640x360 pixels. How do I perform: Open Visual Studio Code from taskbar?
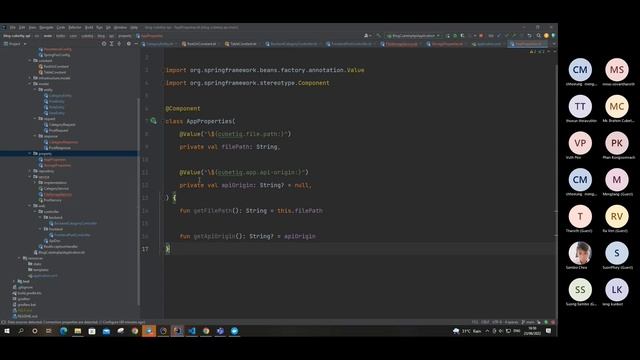pos(192,331)
